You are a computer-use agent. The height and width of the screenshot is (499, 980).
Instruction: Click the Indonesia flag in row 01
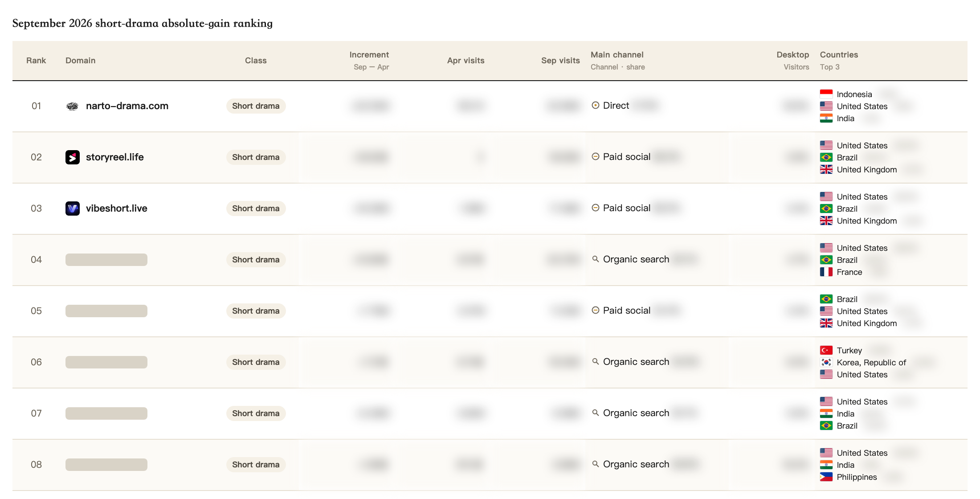(826, 94)
